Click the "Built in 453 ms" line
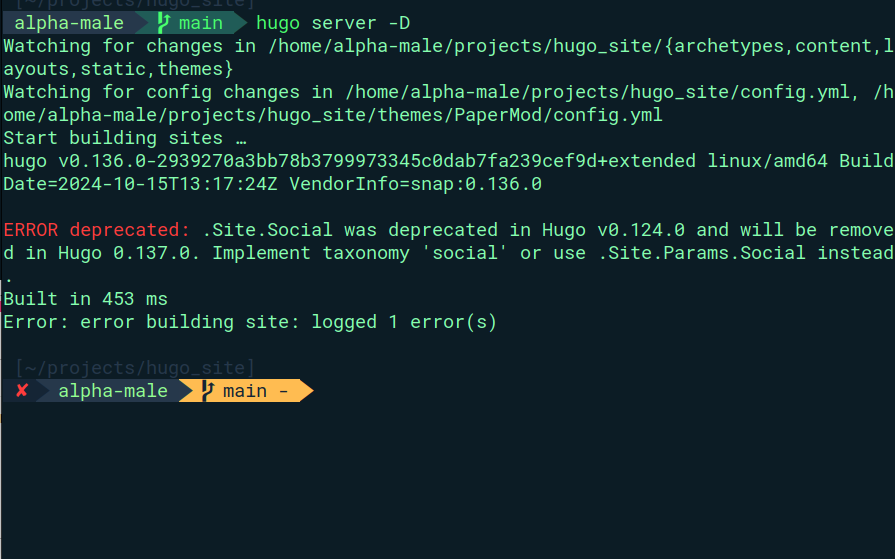This screenshot has height=559, width=895. click(86, 299)
